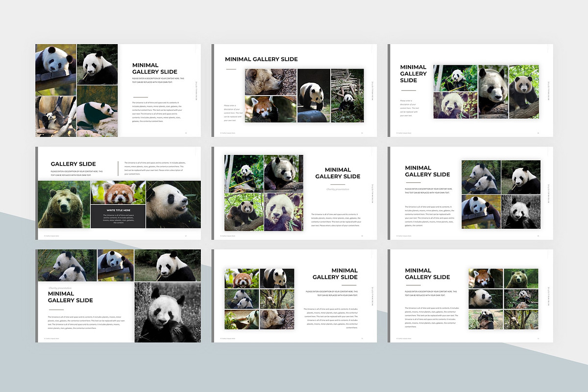
Task: Select the large brown bear photo beside the red panda
Action: (64, 204)
